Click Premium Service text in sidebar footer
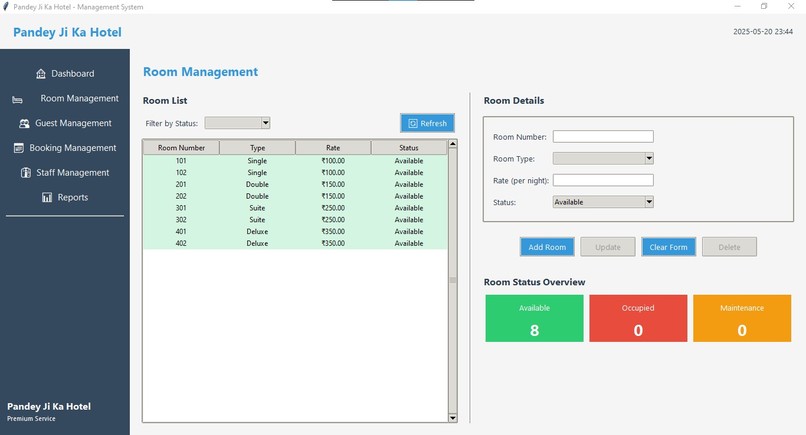Viewport: 806px width, 435px height. 31,419
